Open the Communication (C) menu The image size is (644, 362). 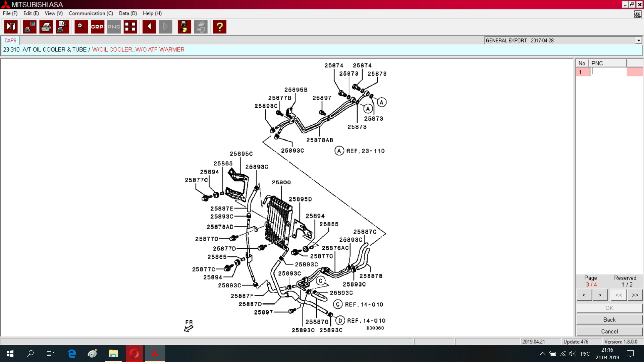click(x=91, y=13)
